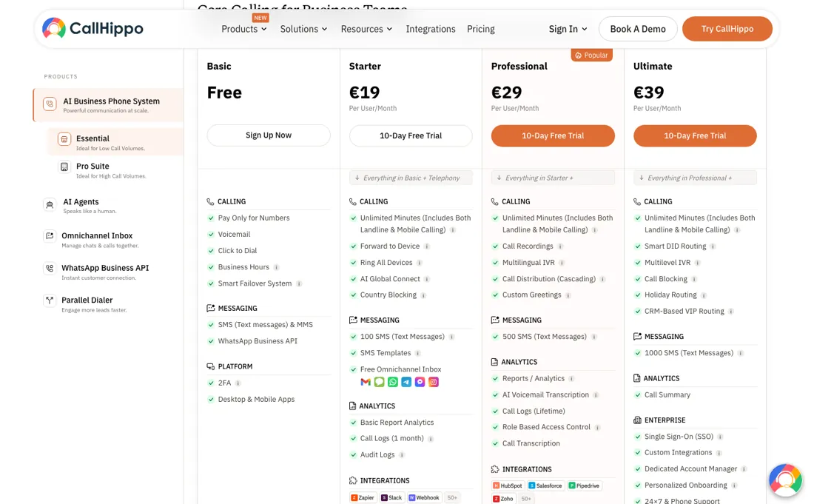Click info icon next to Single Sign-On (SSO)
The width and height of the screenshot is (814, 504).
point(720,437)
